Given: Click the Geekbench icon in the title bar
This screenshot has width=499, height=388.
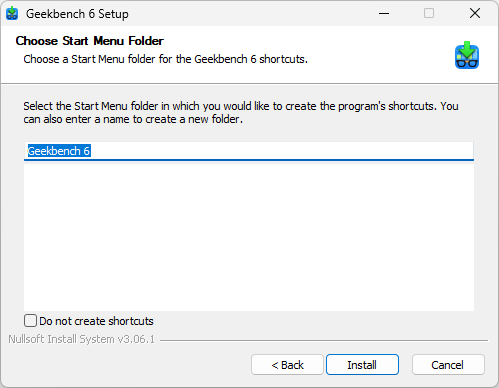Looking at the screenshot, I should pyautogui.click(x=12, y=13).
